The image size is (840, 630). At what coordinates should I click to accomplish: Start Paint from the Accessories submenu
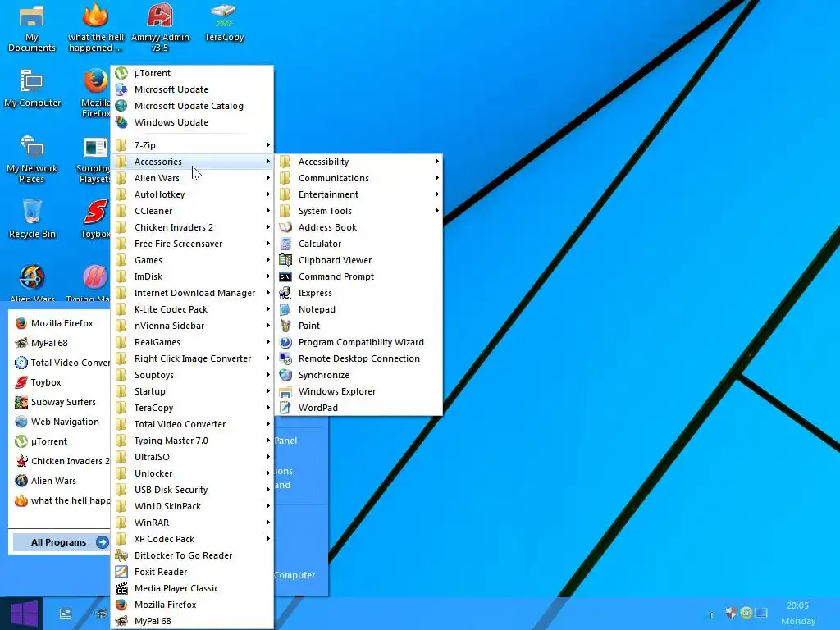(x=358, y=326)
